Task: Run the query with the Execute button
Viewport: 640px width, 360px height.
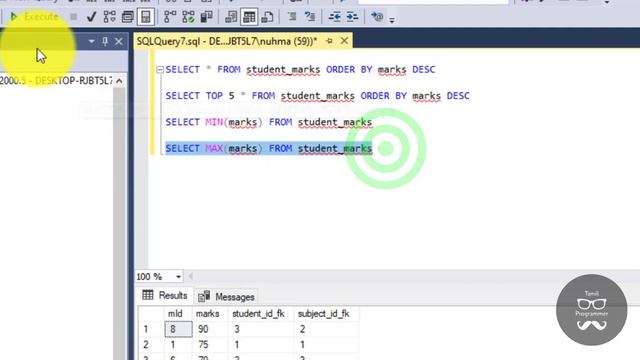Action: pos(34,17)
